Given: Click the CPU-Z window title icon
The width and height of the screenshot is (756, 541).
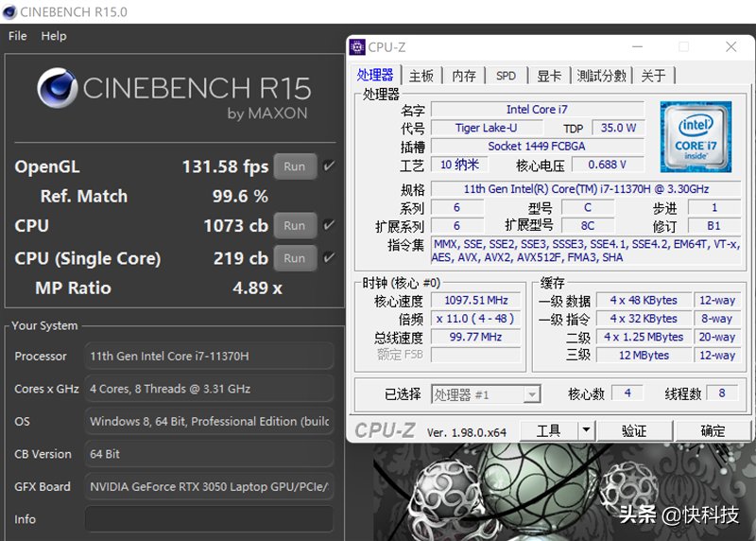Looking at the screenshot, I should (357, 46).
